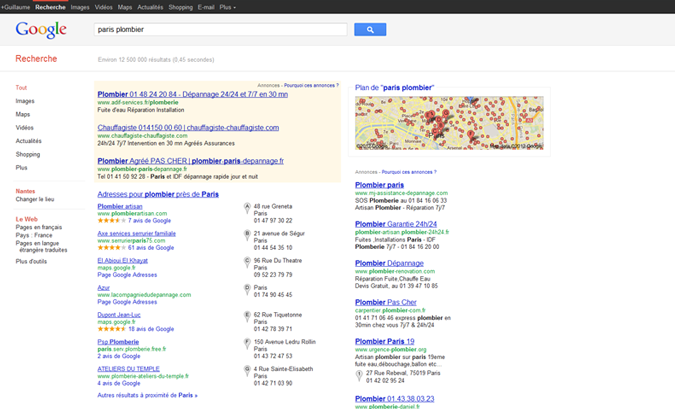Click the Google logo
This screenshot has height=409, width=675.
click(x=41, y=30)
